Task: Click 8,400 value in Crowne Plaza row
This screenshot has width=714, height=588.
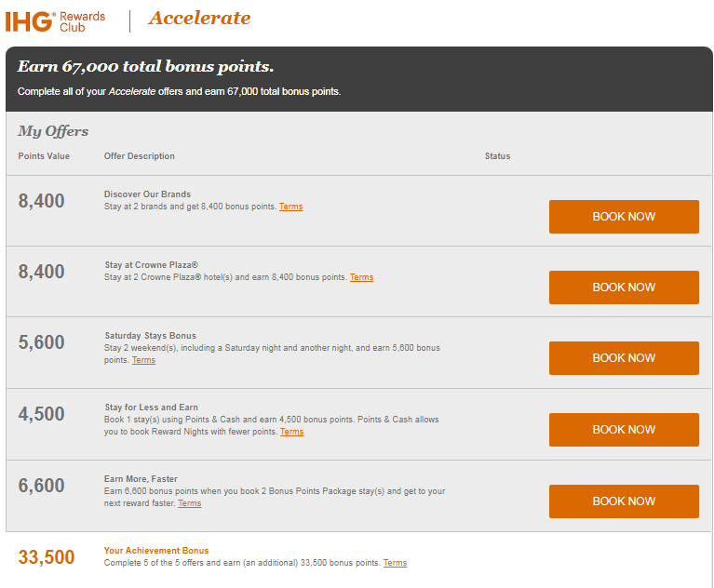Action: 42,272
